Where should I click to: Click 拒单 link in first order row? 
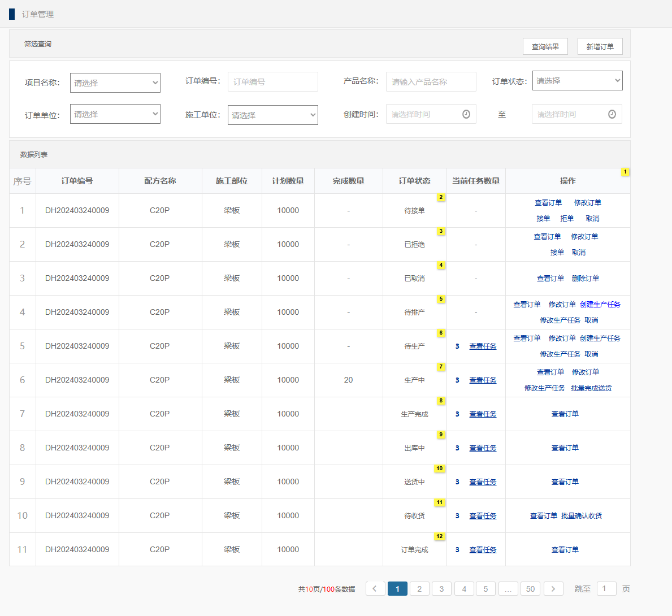click(567, 219)
